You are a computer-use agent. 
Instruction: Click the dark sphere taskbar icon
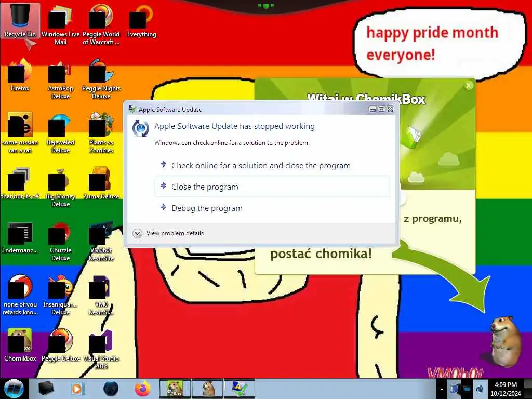point(111,389)
